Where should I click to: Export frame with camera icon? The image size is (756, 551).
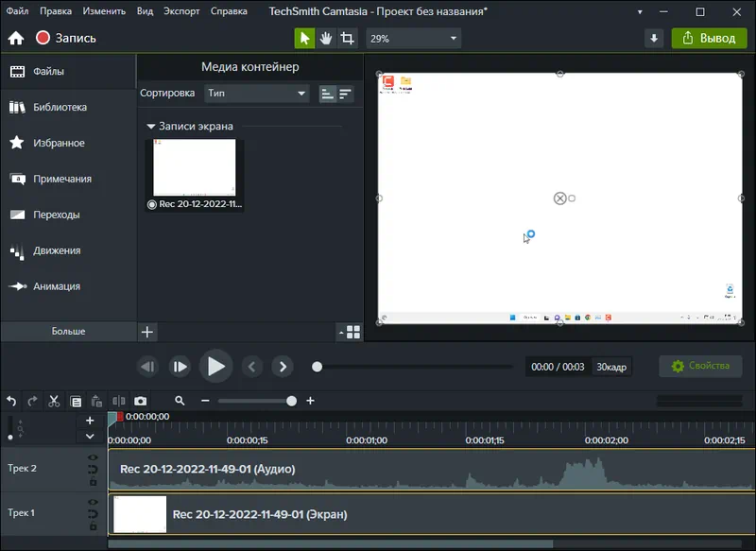tap(140, 401)
